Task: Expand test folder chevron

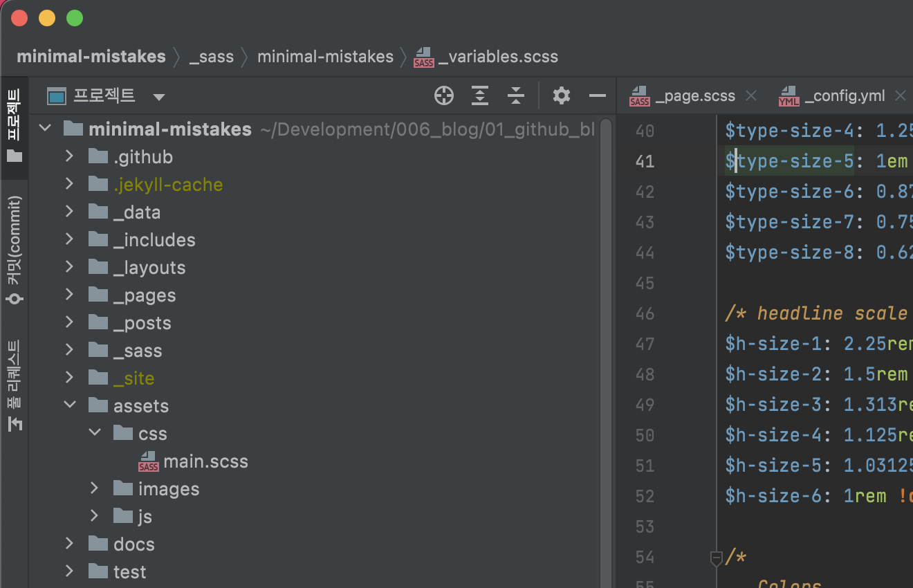Action: [69, 571]
